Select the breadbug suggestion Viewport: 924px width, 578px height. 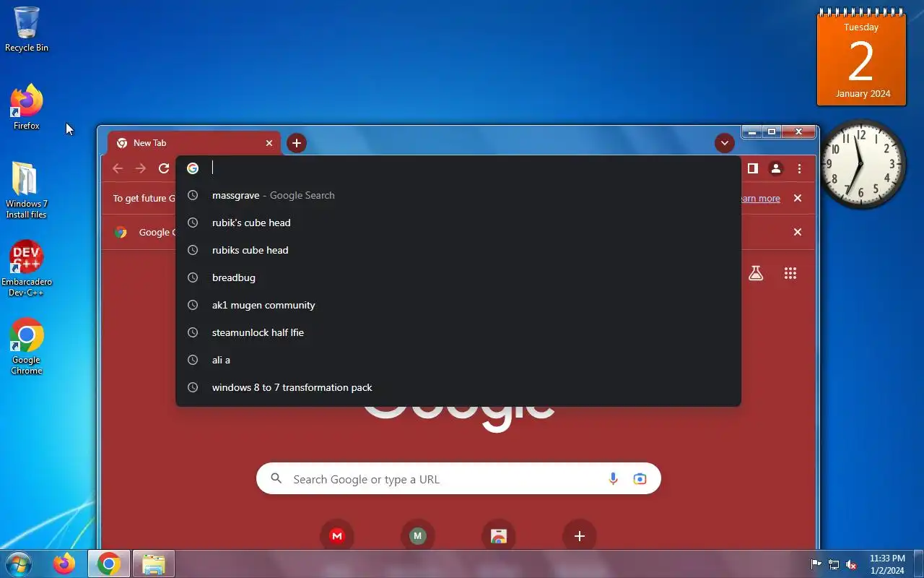click(458, 277)
